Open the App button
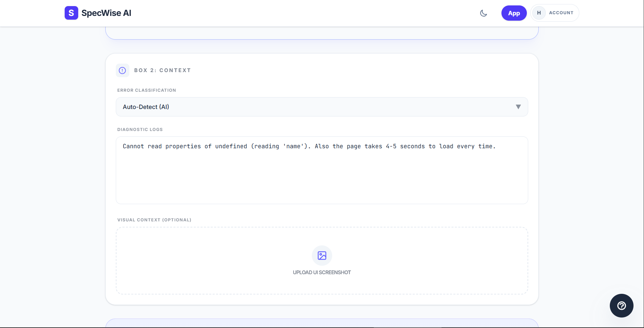 [x=514, y=13]
